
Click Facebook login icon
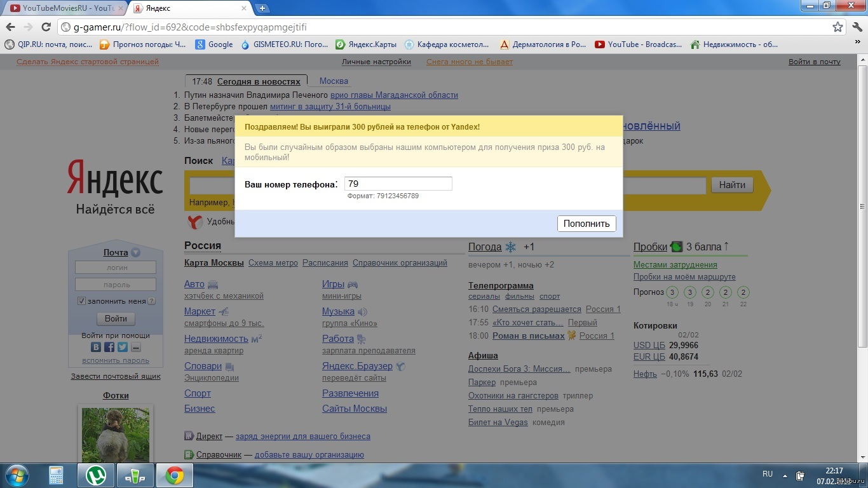pyautogui.click(x=109, y=347)
